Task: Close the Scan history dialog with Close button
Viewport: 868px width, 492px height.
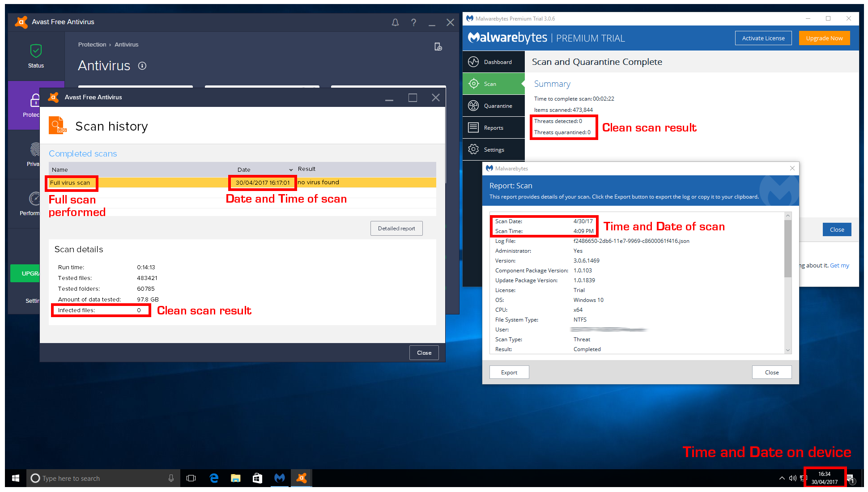Action: [x=424, y=353]
